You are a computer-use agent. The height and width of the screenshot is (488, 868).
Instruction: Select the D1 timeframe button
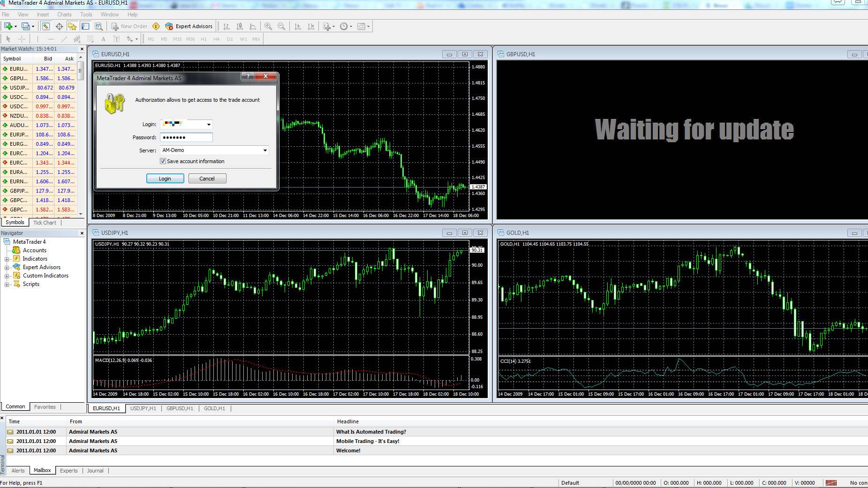(230, 39)
